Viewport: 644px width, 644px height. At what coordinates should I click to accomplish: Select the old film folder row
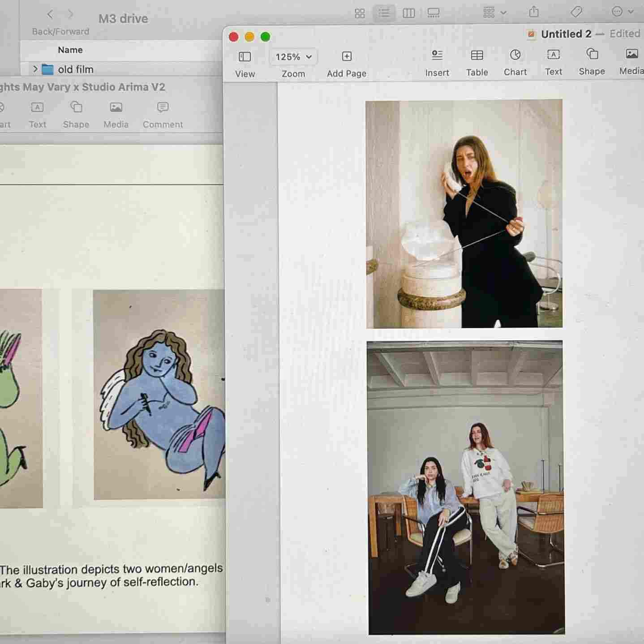point(121,69)
